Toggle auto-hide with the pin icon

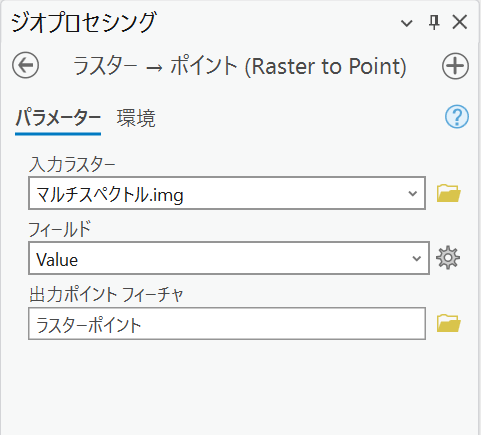coord(434,23)
